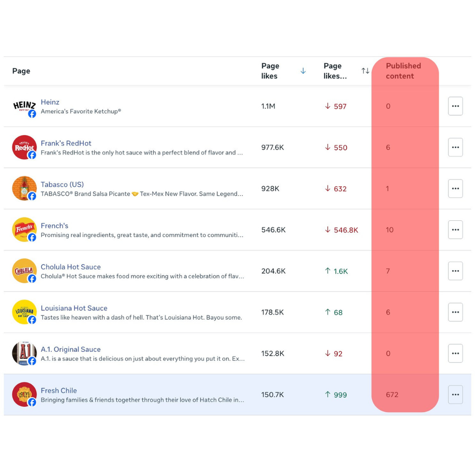The width and height of the screenshot is (476, 476).
Task: Open more options for Cholula Hot Sauce
Action: coord(455,271)
